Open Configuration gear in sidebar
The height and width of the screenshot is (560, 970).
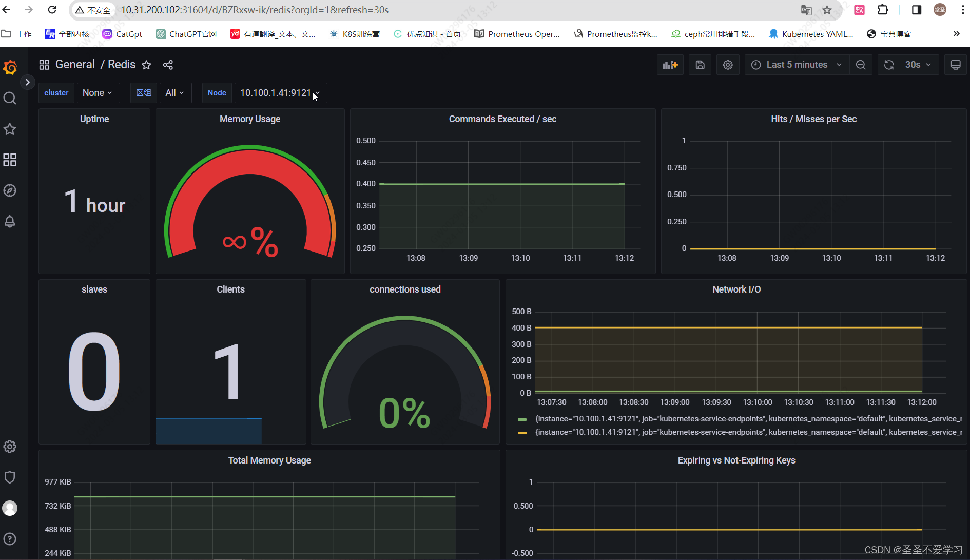(x=10, y=447)
